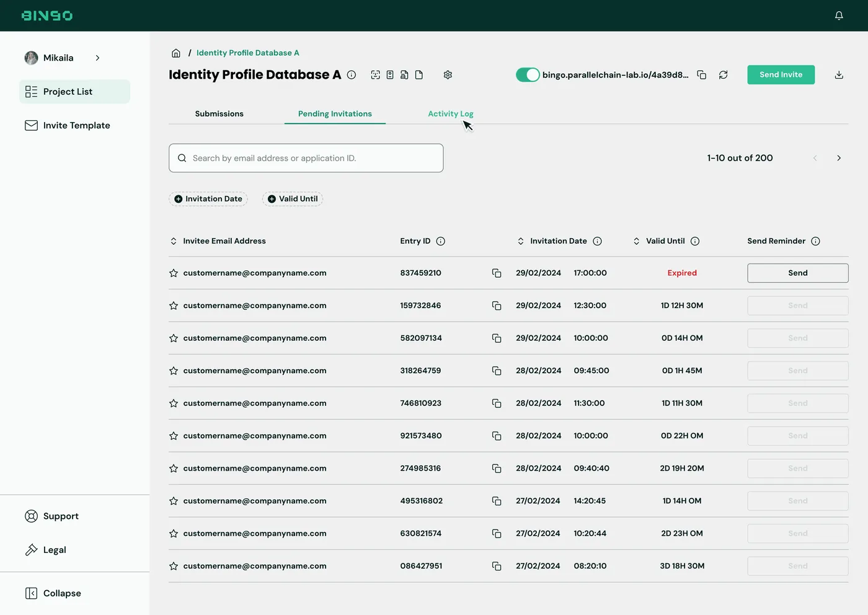868x615 pixels.
Task: Star the invitee row with entry 837459210
Action: [x=174, y=273]
